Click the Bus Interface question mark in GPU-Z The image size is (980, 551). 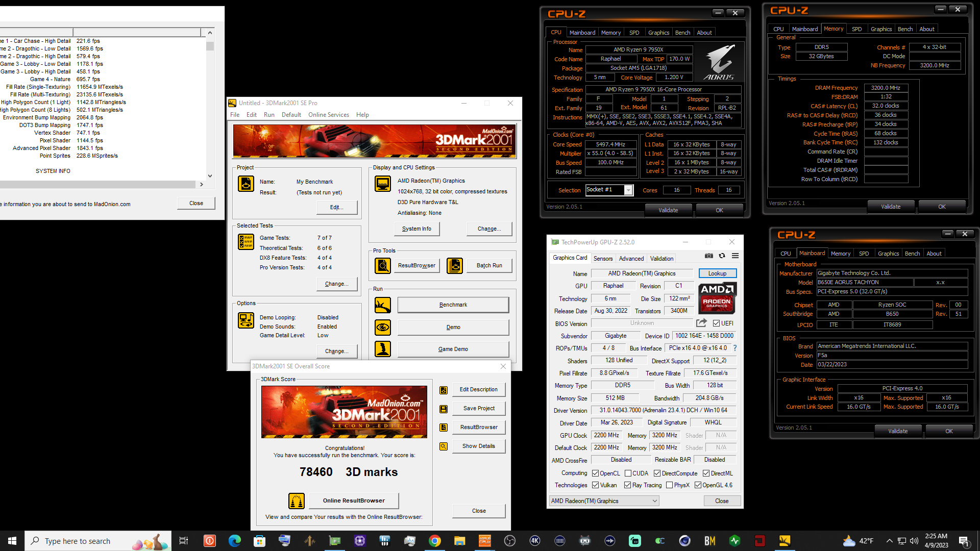tap(735, 348)
